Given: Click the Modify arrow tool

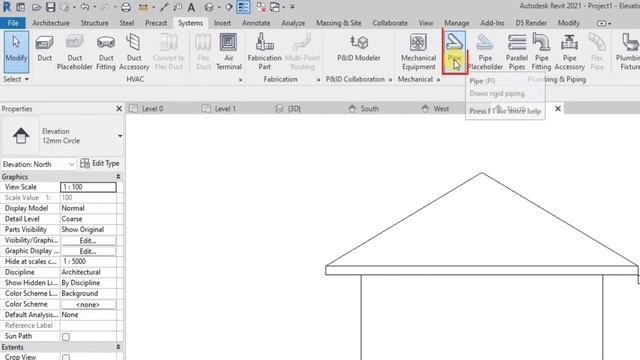Looking at the screenshot, I should click(x=16, y=52).
